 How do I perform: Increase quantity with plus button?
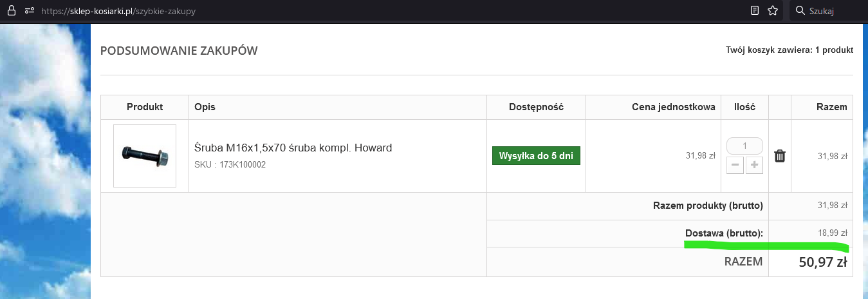click(x=754, y=166)
